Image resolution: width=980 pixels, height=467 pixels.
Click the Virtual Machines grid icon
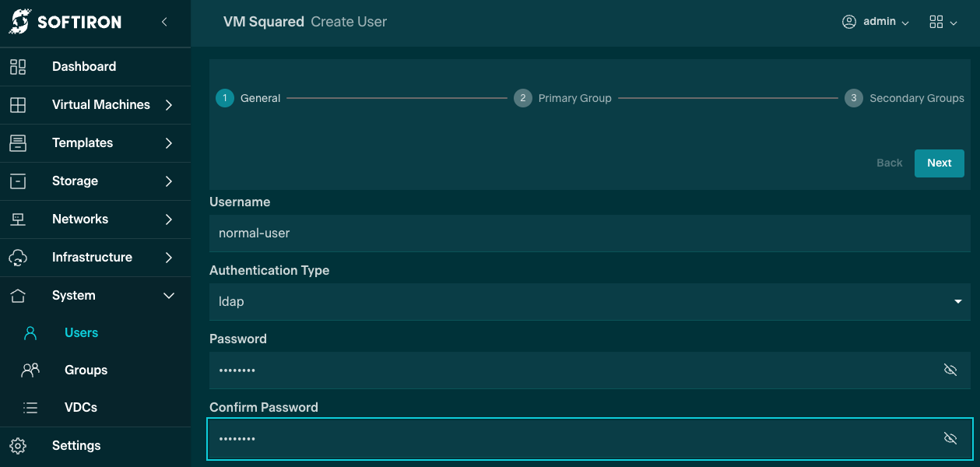pos(18,105)
